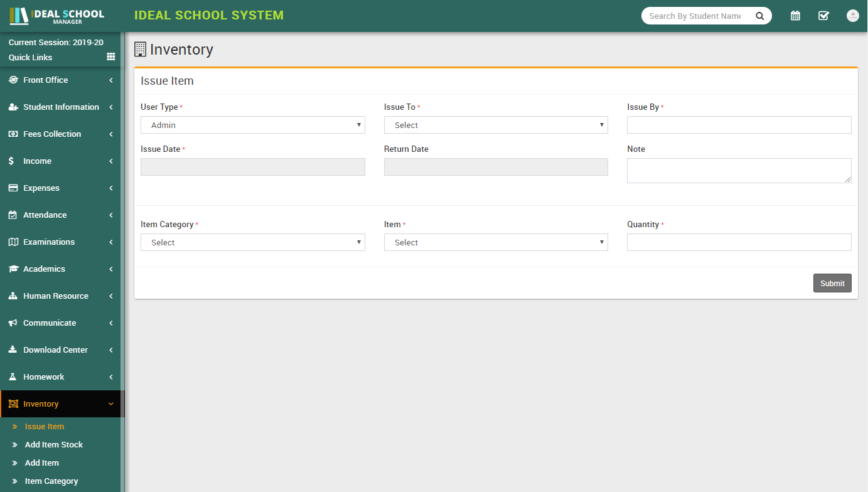
Task: Click the Search By Student Name box
Action: pos(695,16)
